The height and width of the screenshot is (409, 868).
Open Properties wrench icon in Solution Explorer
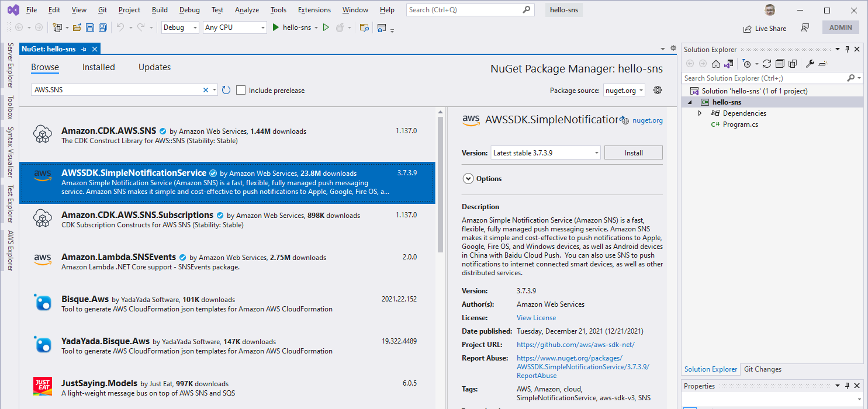pyautogui.click(x=810, y=64)
